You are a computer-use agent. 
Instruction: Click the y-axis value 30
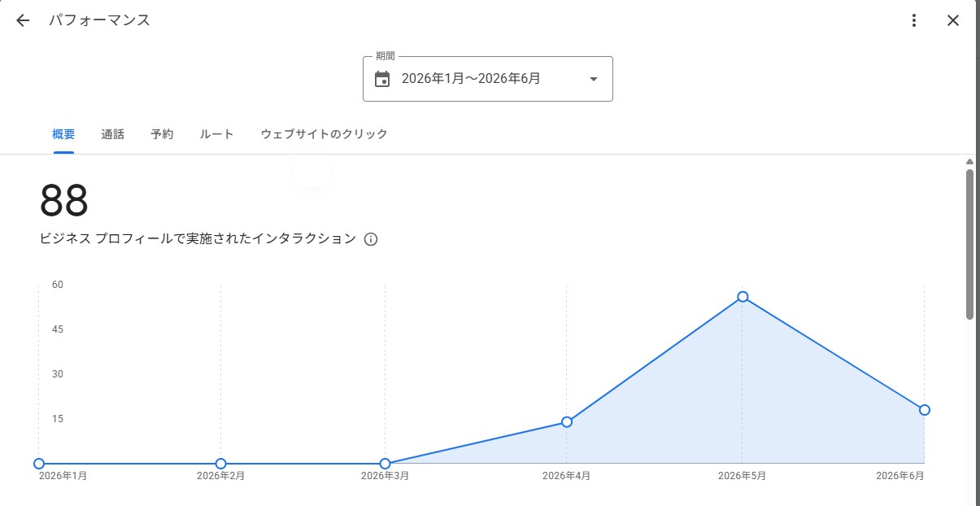[58, 374]
